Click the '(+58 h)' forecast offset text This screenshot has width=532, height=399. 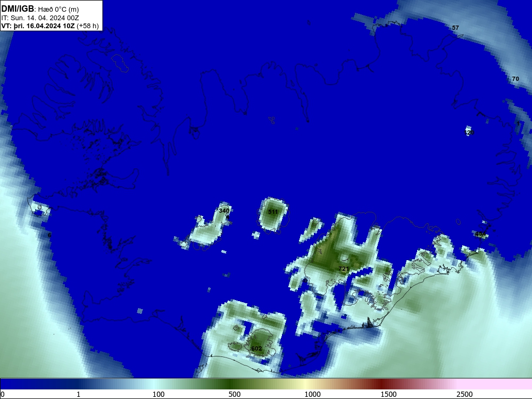[x=88, y=26]
